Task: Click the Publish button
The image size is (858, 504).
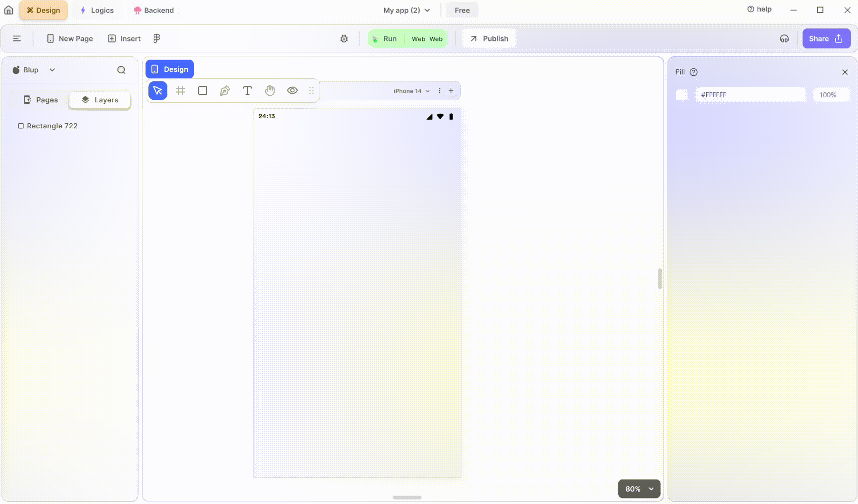Action: pyautogui.click(x=489, y=38)
